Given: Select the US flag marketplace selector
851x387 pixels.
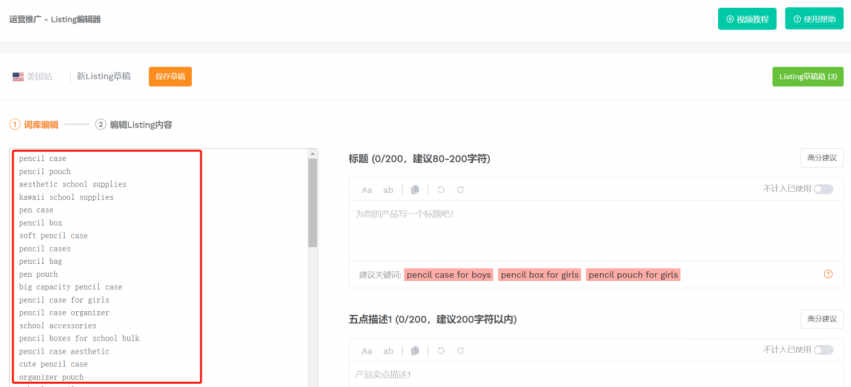Looking at the screenshot, I should 33,77.
